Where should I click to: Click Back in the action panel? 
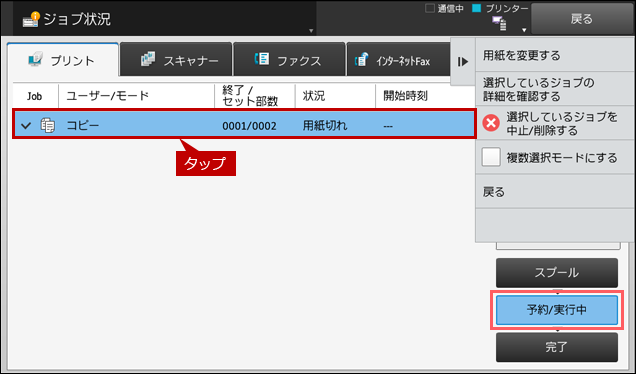[554, 191]
